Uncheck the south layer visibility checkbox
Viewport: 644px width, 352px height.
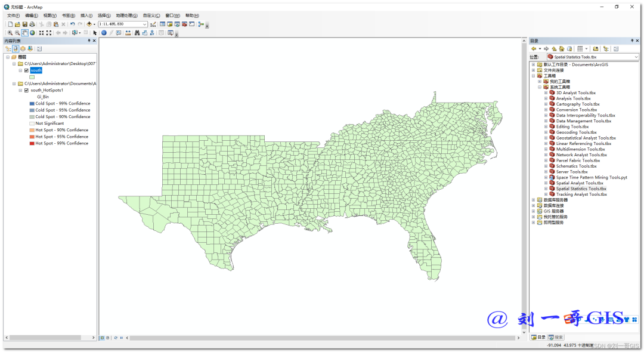(x=26, y=70)
